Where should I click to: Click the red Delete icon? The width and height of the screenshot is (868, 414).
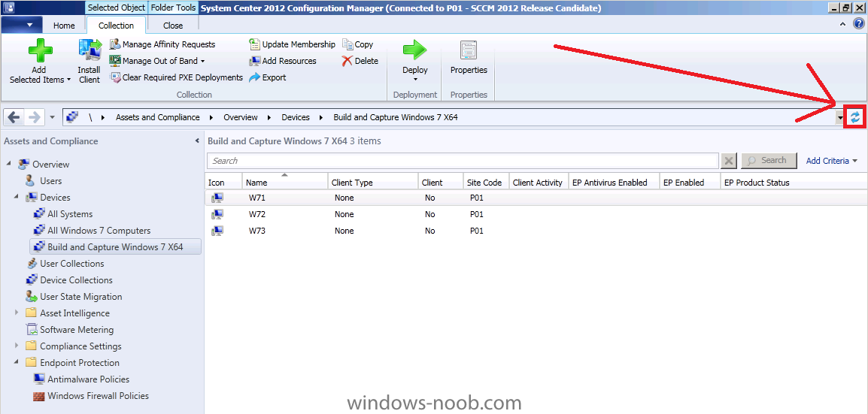[347, 61]
